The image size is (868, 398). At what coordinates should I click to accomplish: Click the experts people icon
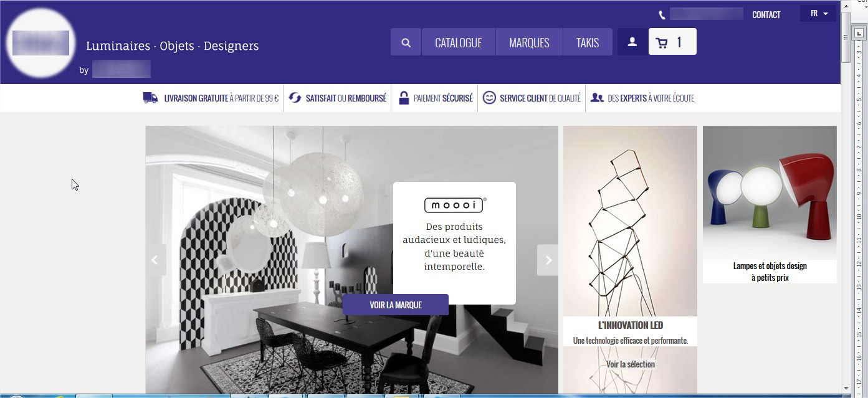point(597,98)
